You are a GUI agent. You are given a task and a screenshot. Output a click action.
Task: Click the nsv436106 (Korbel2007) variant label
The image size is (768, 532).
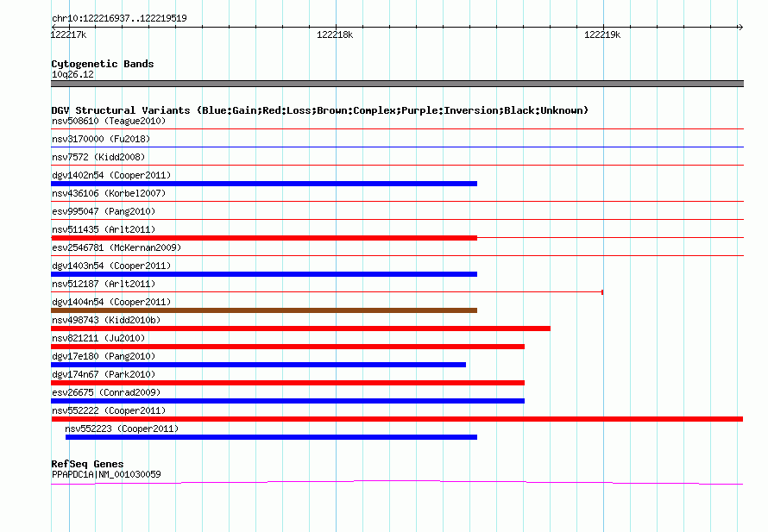pyautogui.click(x=109, y=193)
